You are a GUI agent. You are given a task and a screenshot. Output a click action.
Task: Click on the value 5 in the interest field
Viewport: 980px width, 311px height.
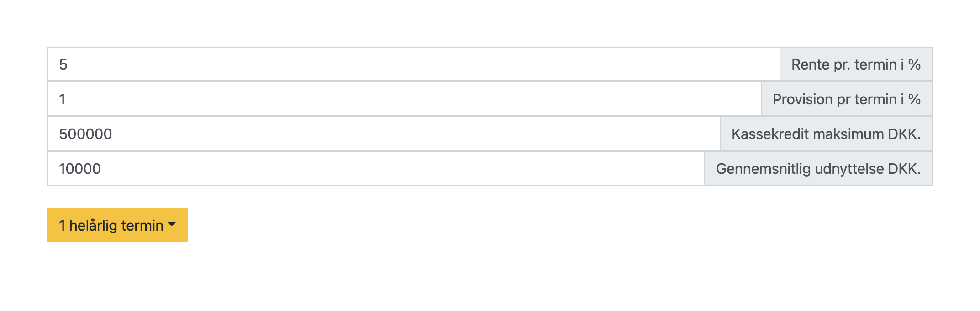click(63, 64)
